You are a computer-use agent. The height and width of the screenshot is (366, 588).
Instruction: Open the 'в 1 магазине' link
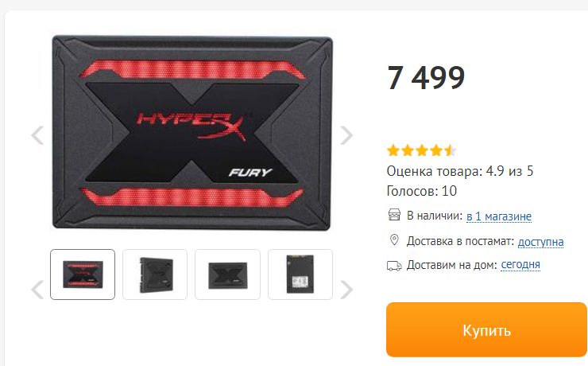499,216
